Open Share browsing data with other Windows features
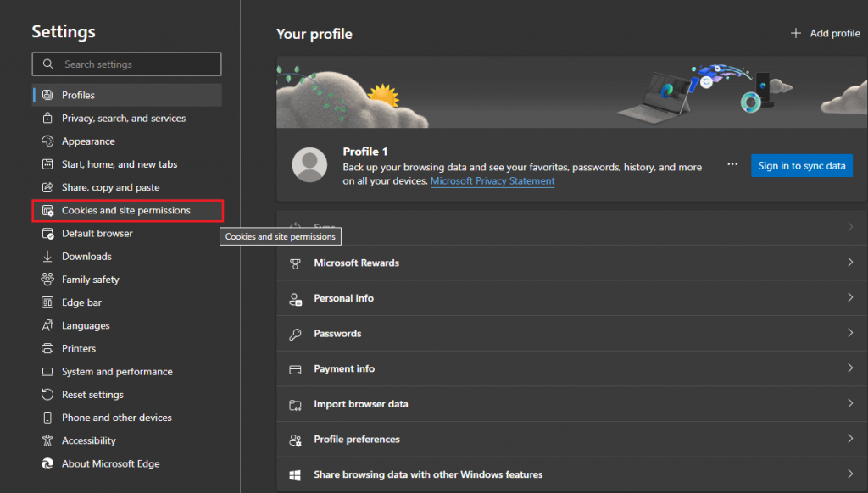Viewport: 868px width, 493px height. tap(572, 474)
